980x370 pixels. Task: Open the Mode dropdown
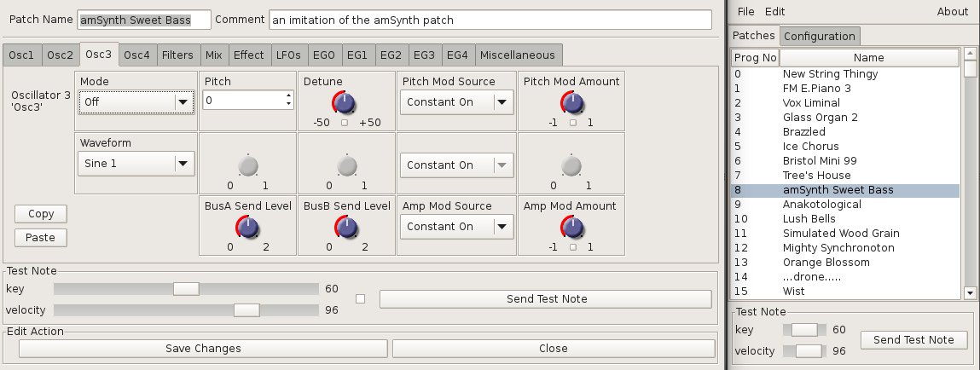[x=136, y=102]
